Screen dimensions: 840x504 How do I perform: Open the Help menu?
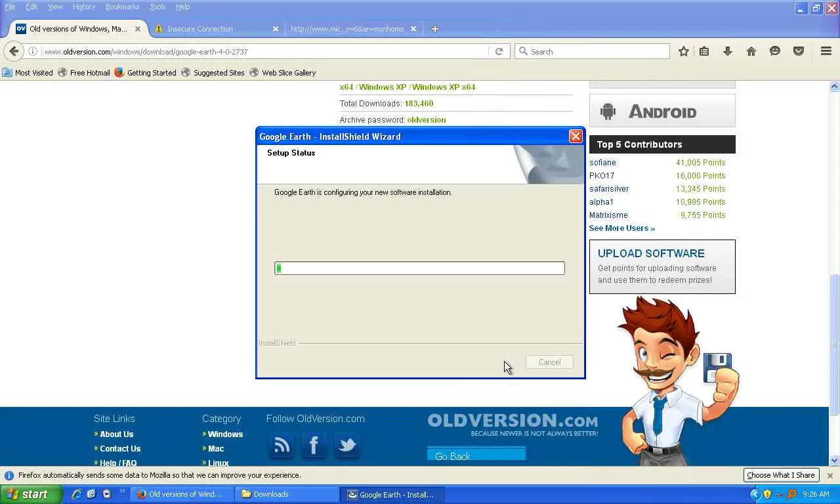(x=183, y=7)
